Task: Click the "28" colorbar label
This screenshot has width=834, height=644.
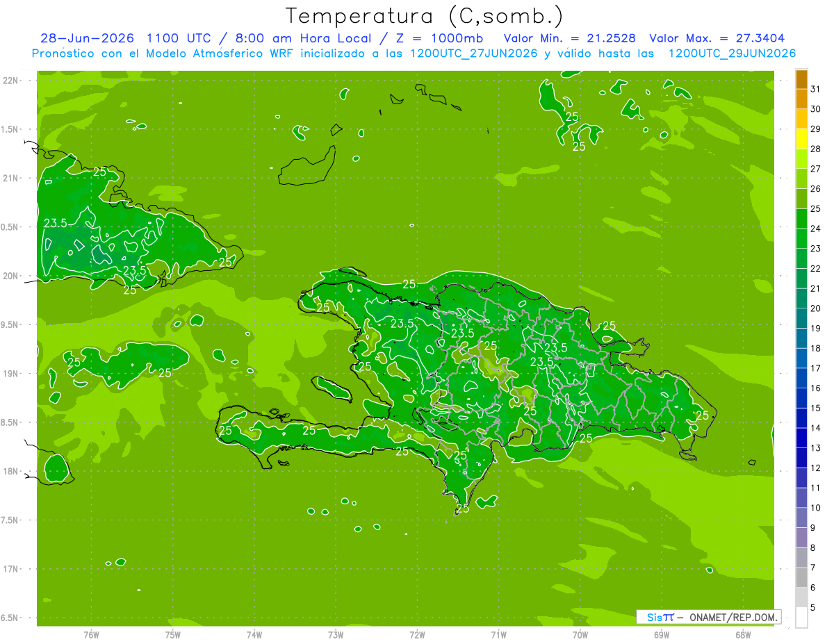Action: pos(816,149)
